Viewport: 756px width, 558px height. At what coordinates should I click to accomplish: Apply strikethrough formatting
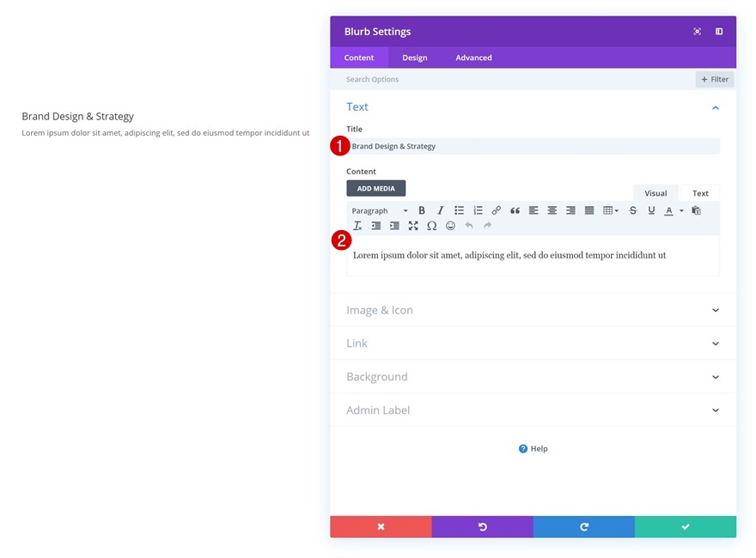[633, 210]
